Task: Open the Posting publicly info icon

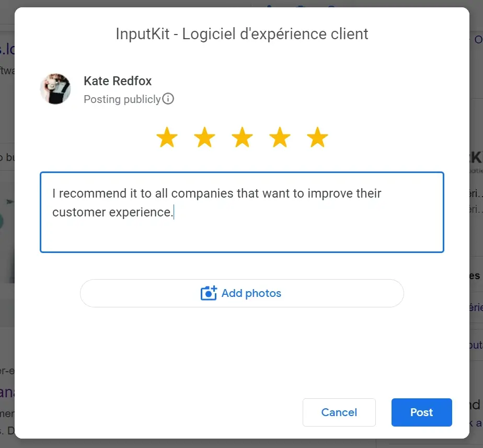Action: (168, 99)
